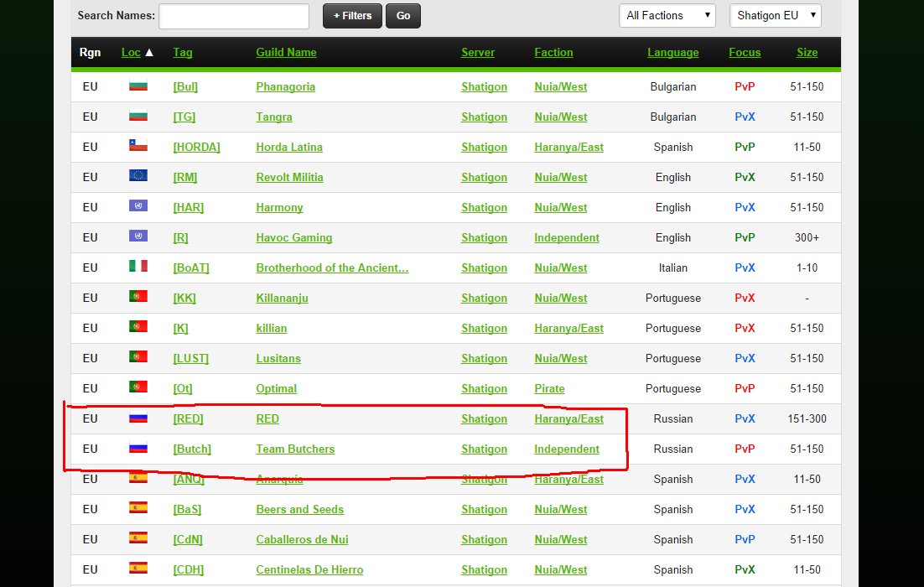Click the [Bul] tag link

[x=185, y=86]
